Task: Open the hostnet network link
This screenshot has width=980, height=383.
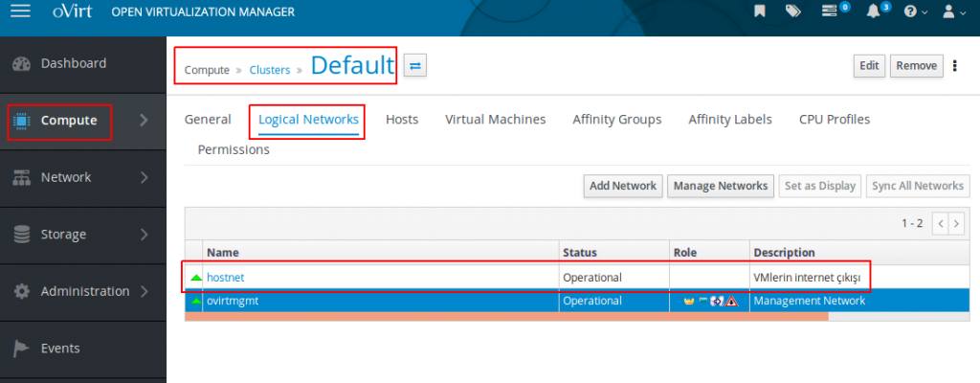Action: point(226,278)
